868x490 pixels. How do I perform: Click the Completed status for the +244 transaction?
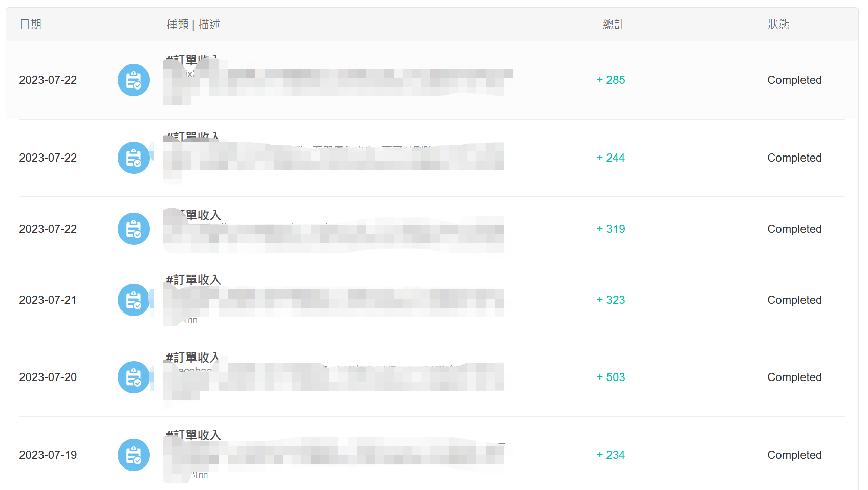794,158
